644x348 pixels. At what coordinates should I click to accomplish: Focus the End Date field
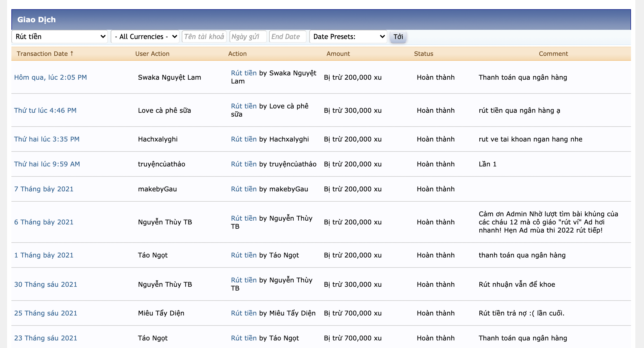click(288, 37)
